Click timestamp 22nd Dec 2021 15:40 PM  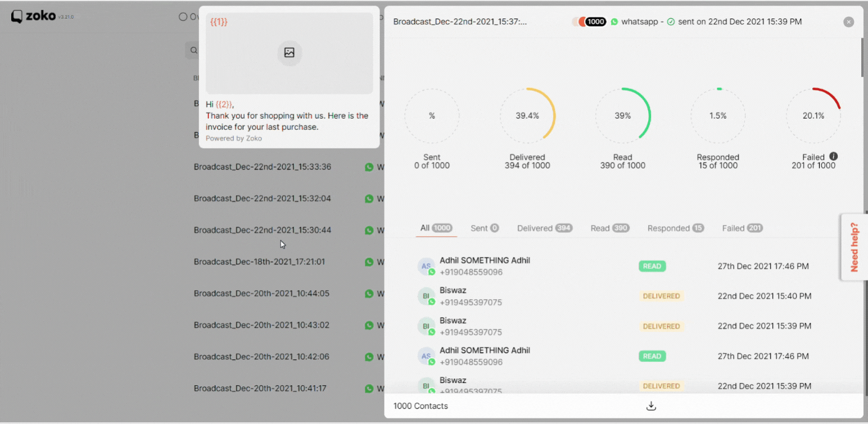tap(765, 296)
